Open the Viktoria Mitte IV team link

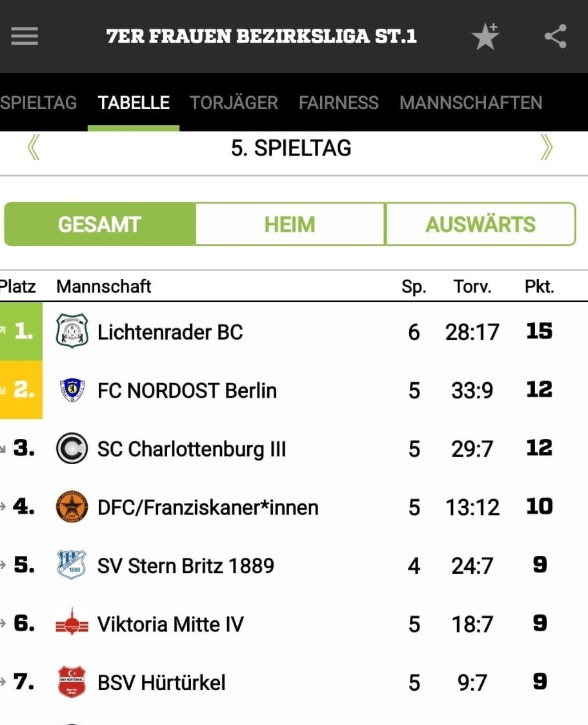pyautogui.click(x=170, y=624)
